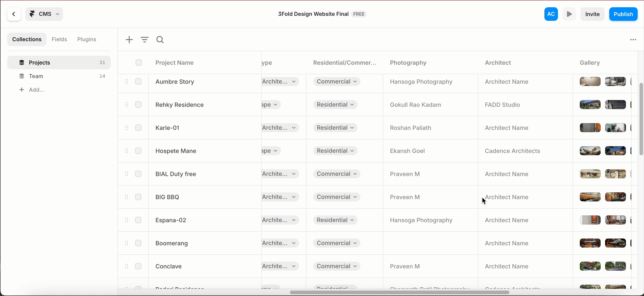Check the Conclave row checkbox
This screenshot has width=644, height=296.
[x=138, y=266]
